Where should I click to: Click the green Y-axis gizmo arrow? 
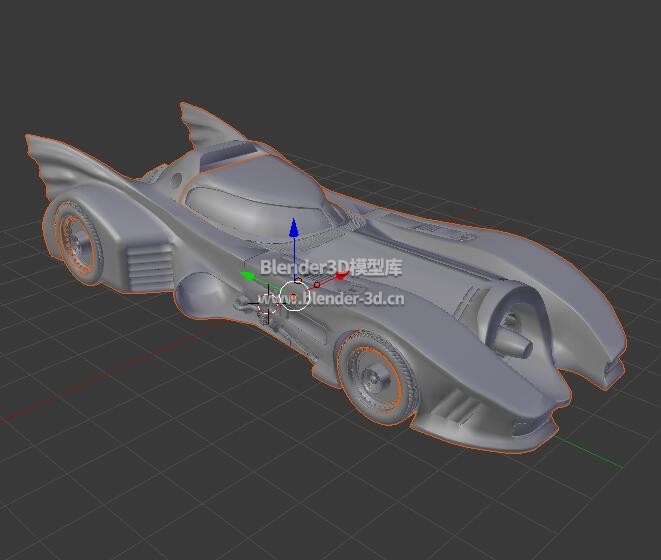[247, 276]
